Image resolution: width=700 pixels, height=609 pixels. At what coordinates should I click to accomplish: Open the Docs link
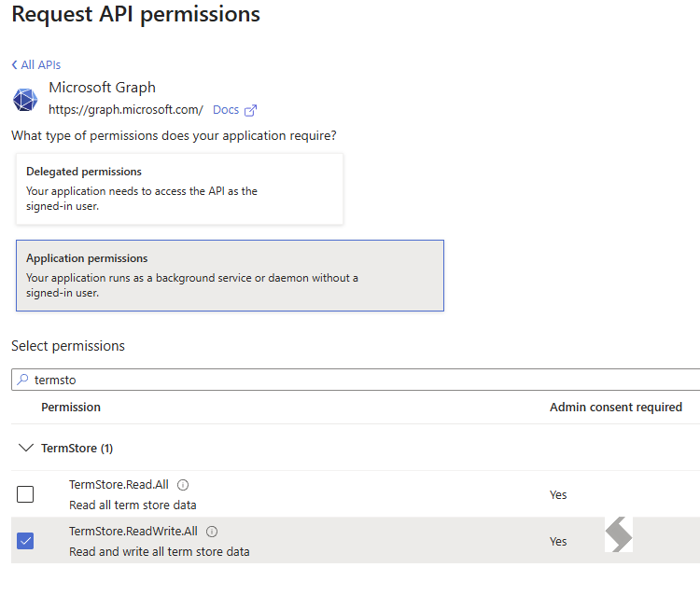click(x=226, y=110)
